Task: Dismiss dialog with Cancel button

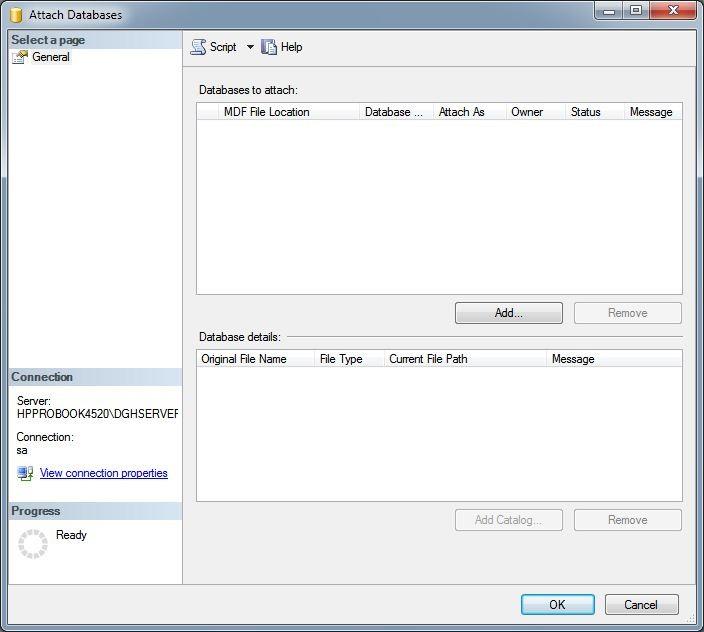Action: (641, 605)
